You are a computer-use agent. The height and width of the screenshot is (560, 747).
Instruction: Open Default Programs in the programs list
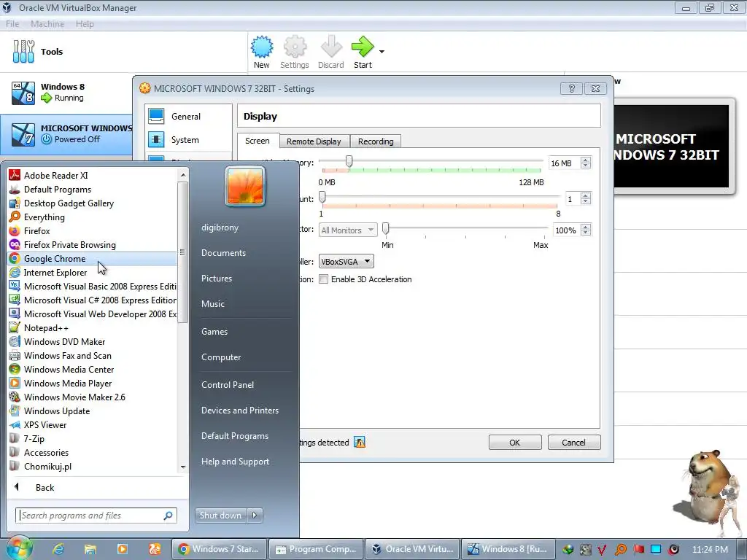pyautogui.click(x=93, y=189)
